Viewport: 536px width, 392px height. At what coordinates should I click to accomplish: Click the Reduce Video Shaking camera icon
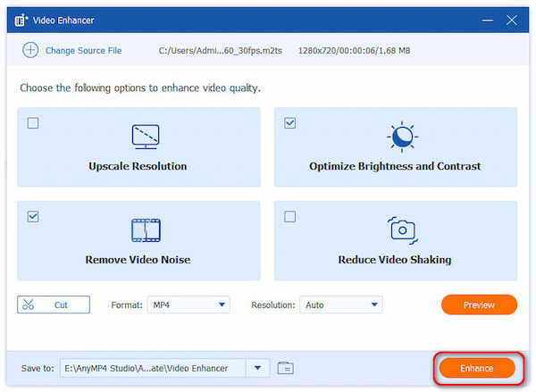(x=402, y=229)
